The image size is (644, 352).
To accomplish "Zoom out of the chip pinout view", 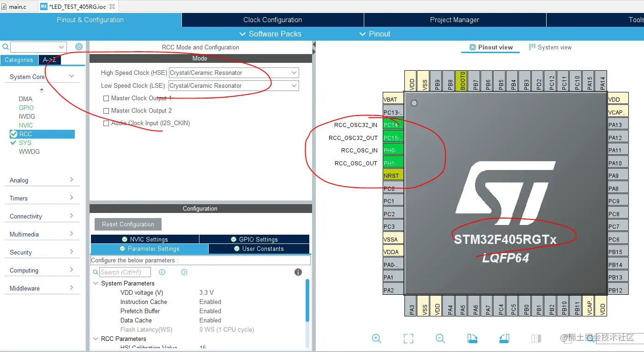I will pos(440,339).
